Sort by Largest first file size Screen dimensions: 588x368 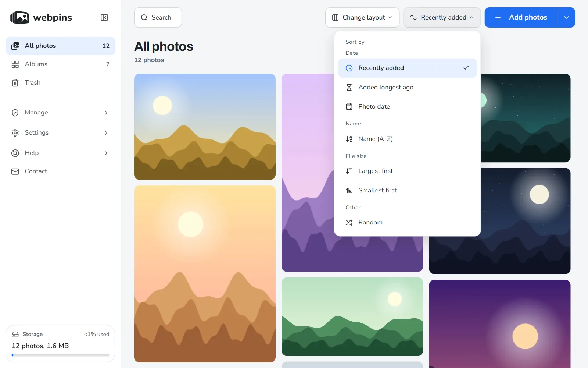pyautogui.click(x=407, y=171)
